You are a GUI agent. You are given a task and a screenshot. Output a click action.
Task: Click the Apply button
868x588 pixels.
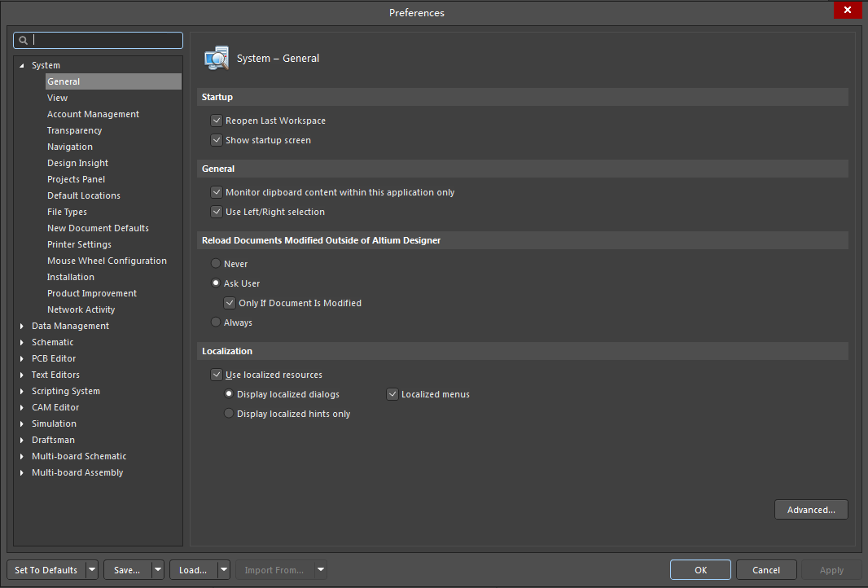tap(831, 570)
